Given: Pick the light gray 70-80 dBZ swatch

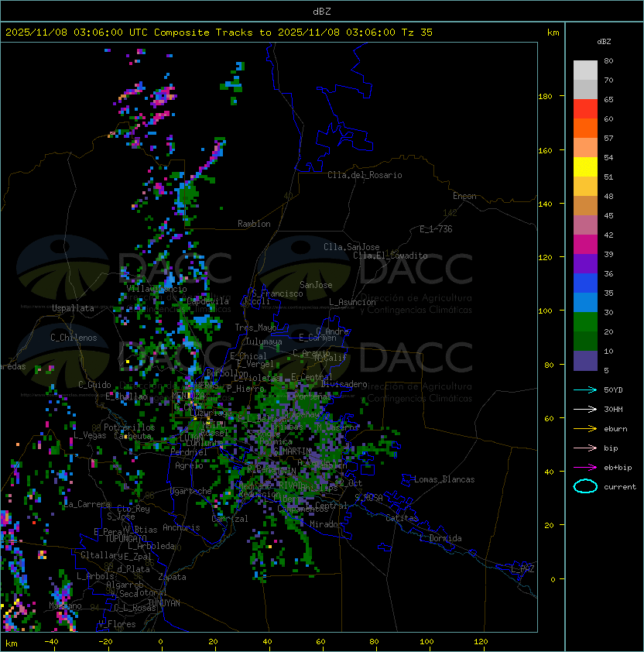Looking at the screenshot, I should (585, 70).
